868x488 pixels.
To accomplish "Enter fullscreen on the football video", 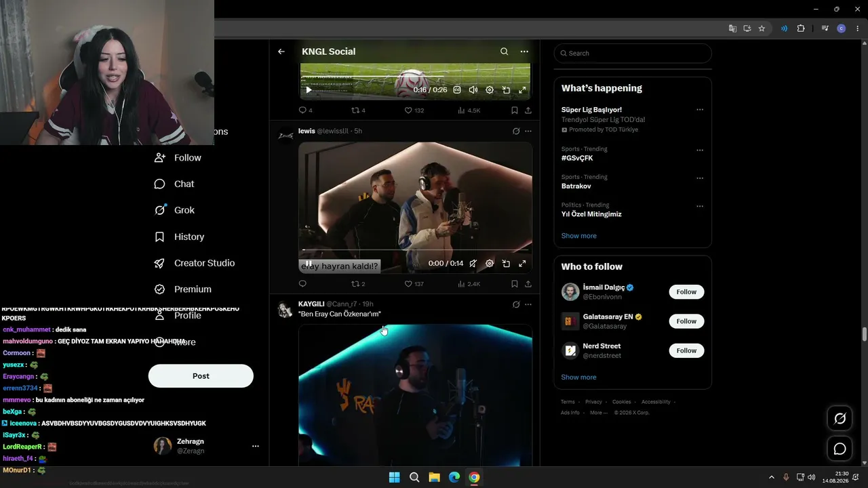I will [522, 89].
